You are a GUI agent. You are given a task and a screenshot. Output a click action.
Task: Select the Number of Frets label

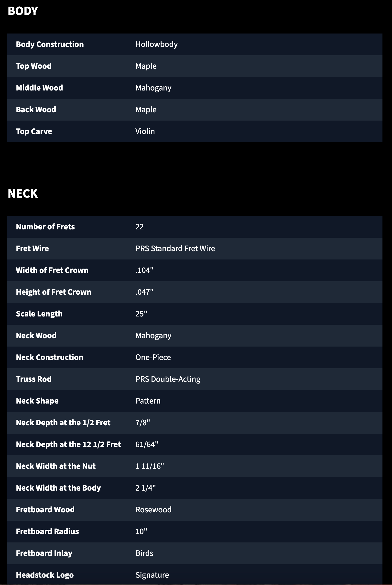click(45, 227)
